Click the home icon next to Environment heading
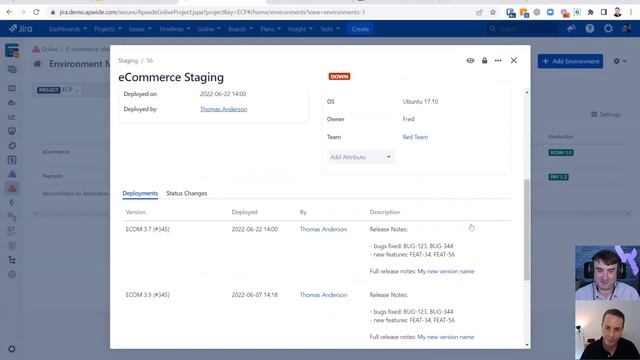The image size is (640, 360). tap(38, 64)
